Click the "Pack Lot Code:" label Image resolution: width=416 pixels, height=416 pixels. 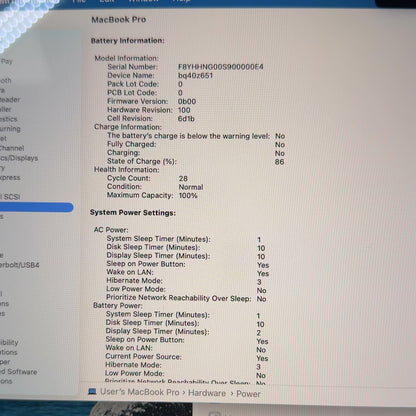click(x=133, y=84)
